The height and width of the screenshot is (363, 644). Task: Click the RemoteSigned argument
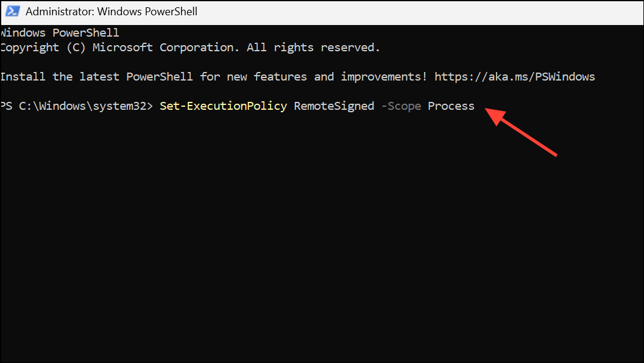[334, 106]
